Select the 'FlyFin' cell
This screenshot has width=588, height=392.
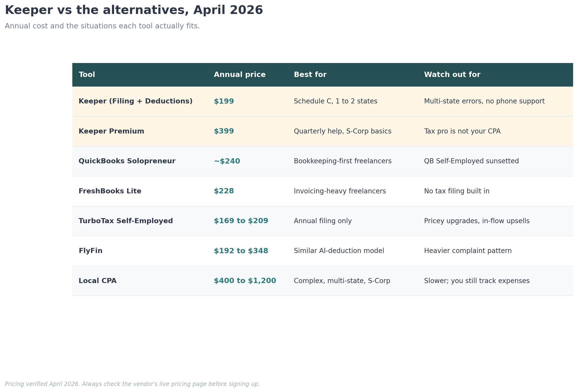[90, 251]
